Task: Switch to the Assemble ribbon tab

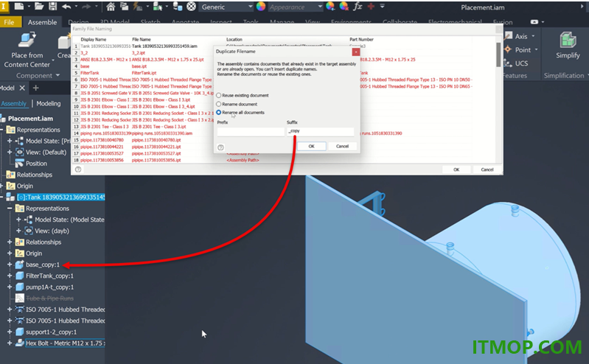Action: click(x=42, y=22)
